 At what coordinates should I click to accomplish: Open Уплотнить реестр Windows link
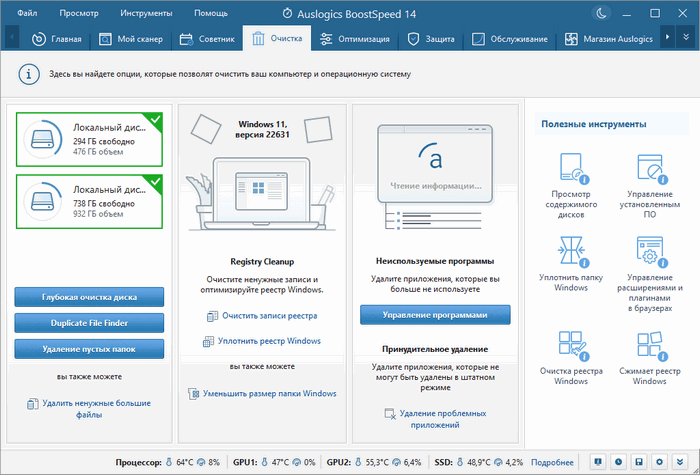pyautogui.click(x=269, y=341)
